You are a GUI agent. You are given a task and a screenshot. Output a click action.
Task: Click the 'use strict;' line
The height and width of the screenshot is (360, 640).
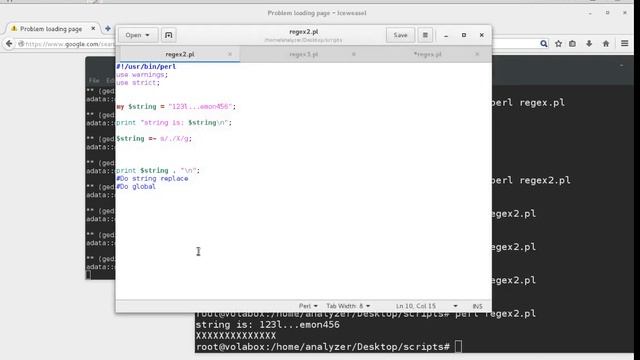pos(138,83)
